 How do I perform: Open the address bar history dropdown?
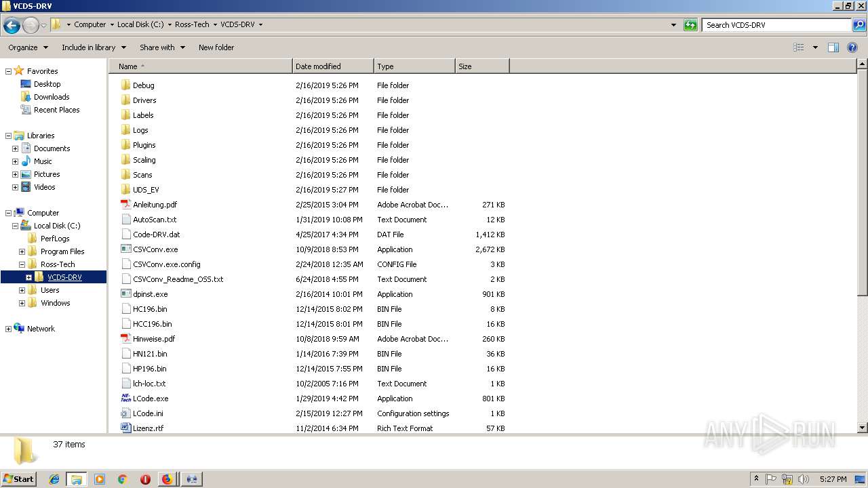[x=673, y=25]
